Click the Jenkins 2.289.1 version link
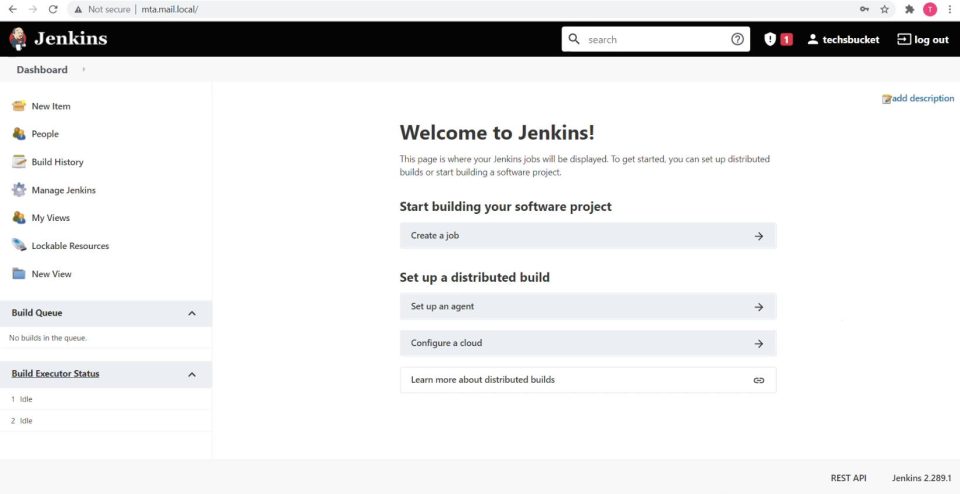The image size is (960, 494). (921, 477)
